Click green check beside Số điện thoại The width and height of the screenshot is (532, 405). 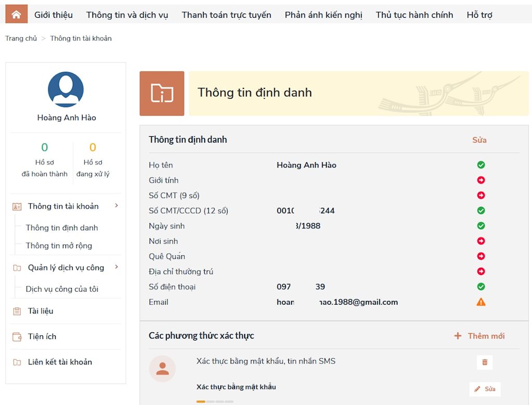click(x=481, y=287)
